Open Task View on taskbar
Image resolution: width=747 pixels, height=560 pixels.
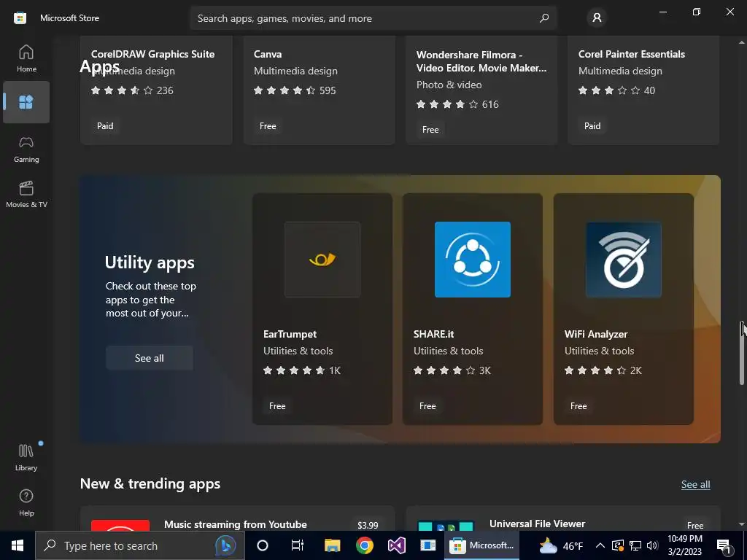click(x=298, y=545)
